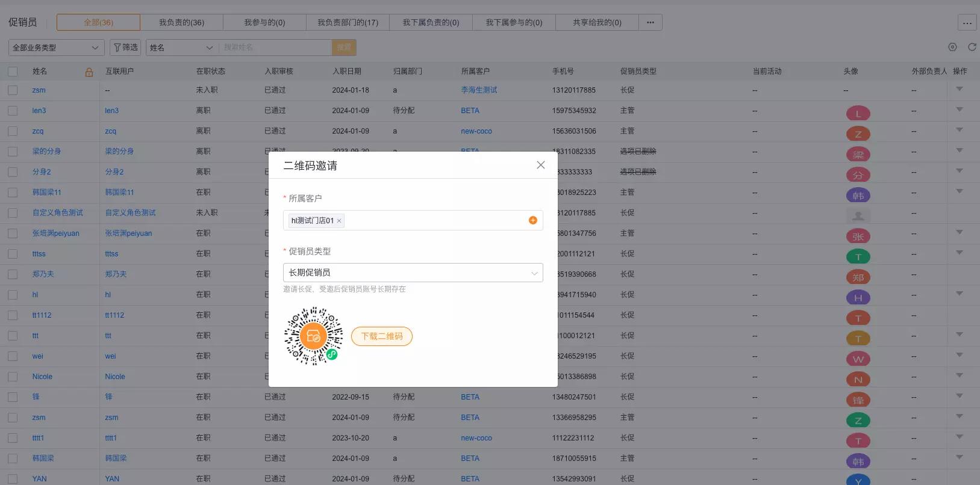Open the table settings gear icon
Viewport: 980px width, 485px height.
click(x=952, y=47)
